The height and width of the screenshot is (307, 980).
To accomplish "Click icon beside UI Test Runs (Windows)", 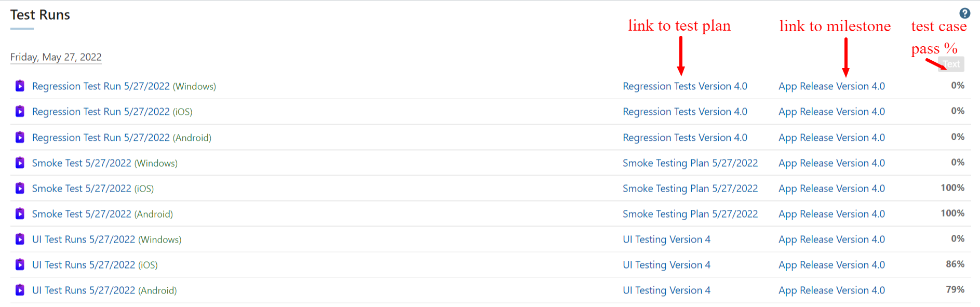I will coord(20,239).
